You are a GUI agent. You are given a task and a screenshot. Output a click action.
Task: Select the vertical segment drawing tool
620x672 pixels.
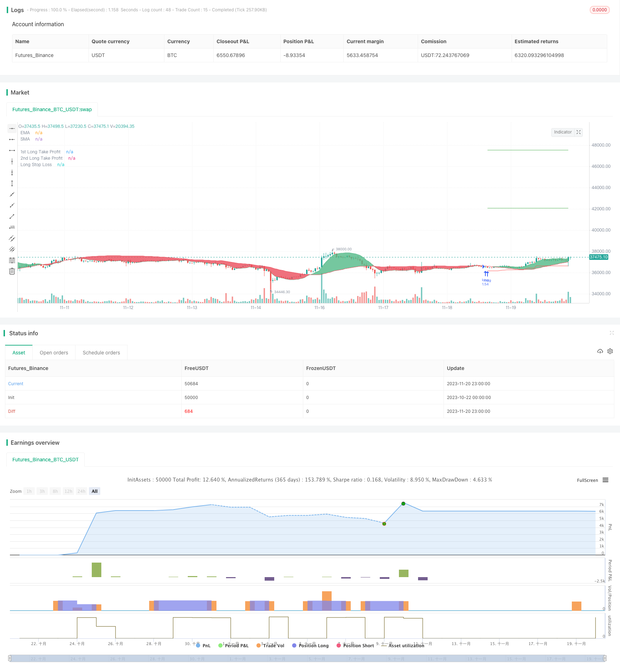pos(12,183)
